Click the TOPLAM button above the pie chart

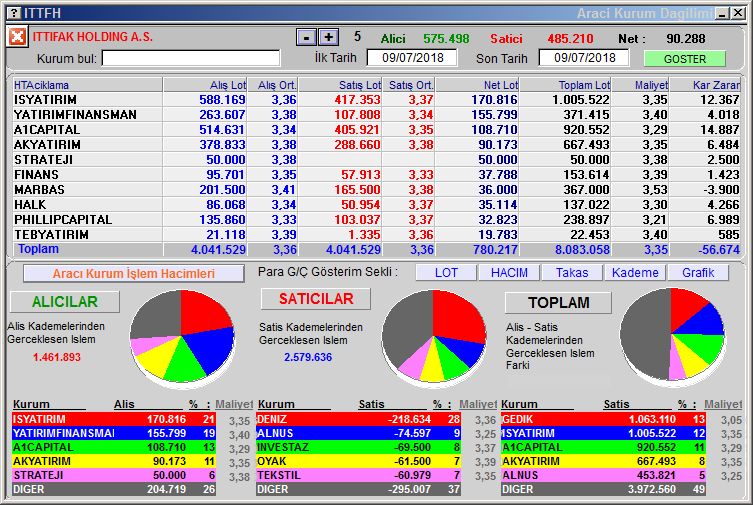[559, 302]
